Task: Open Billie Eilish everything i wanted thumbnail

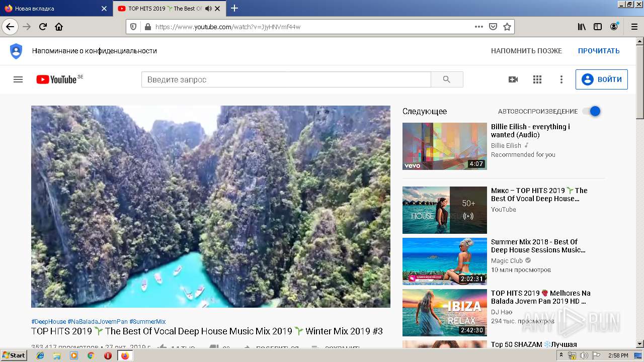Action: point(445,146)
